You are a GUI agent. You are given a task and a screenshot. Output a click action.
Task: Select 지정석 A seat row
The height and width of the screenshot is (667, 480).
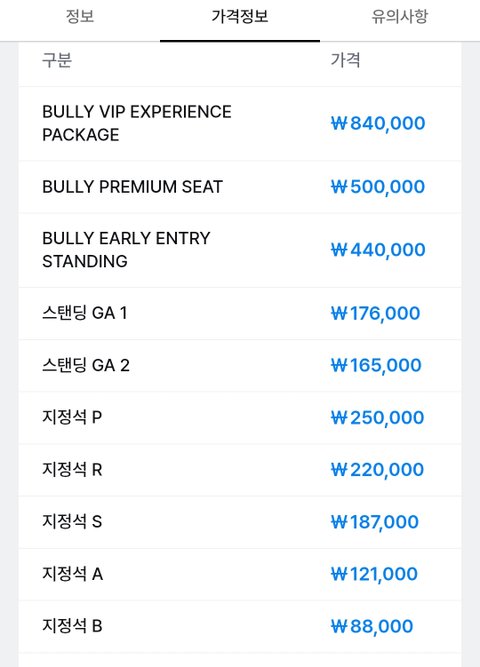pos(240,574)
